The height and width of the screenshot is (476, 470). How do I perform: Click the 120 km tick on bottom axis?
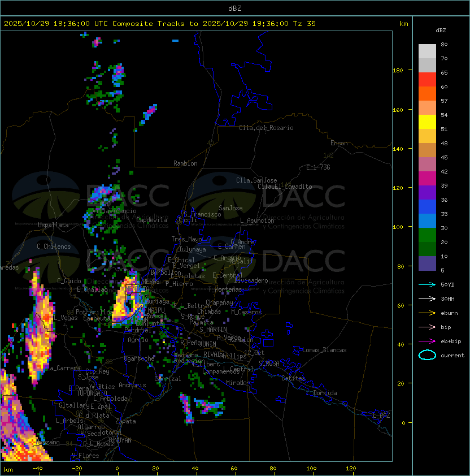[x=351, y=469]
